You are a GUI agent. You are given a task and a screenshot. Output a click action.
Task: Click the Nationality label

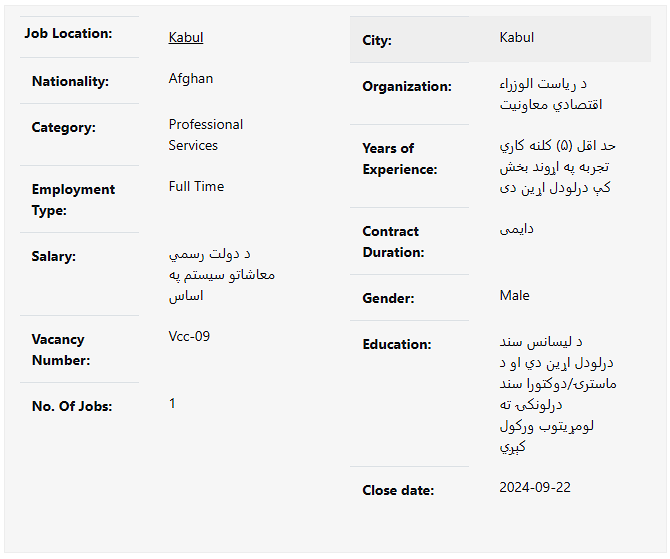[x=70, y=82]
